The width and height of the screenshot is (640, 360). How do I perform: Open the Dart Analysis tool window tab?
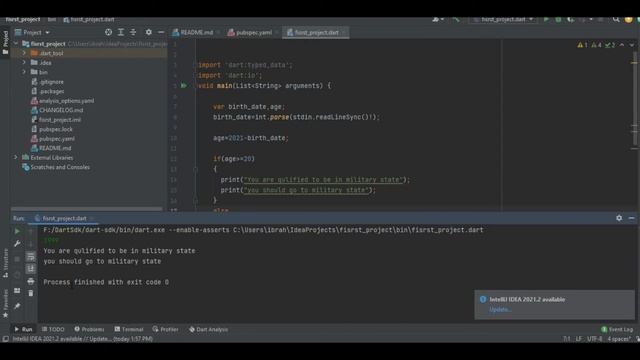pos(209,329)
